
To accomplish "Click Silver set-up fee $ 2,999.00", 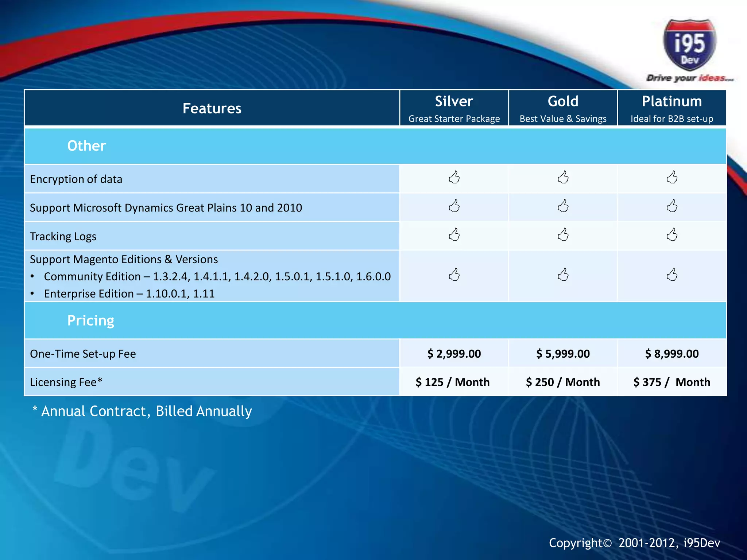I will (454, 354).
